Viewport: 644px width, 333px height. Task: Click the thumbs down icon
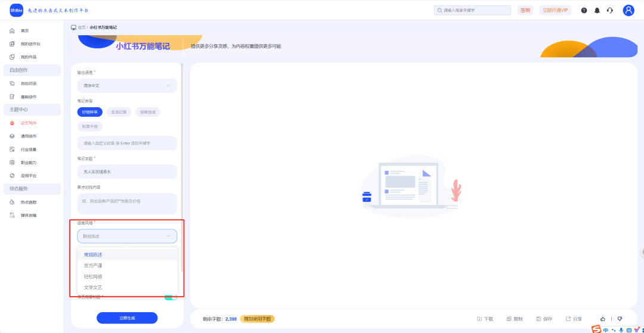click(620, 319)
